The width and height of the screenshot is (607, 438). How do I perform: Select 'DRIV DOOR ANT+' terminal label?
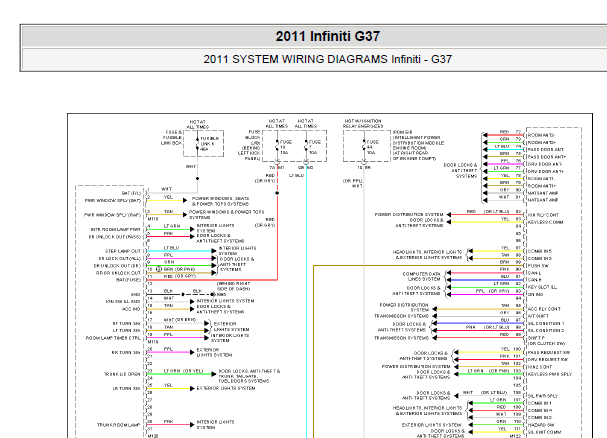tap(546, 171)
